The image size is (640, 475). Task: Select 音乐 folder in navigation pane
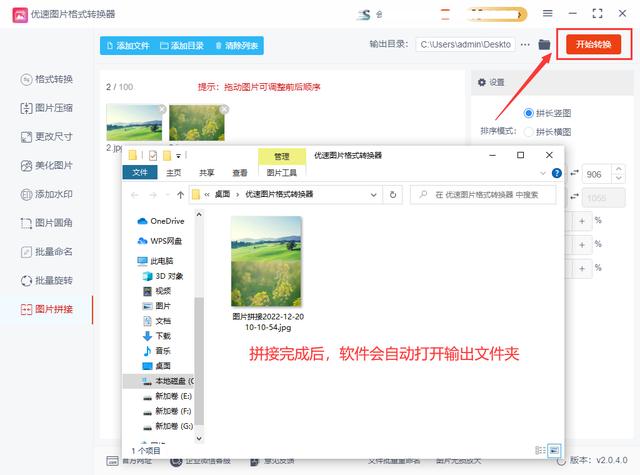coord(157,351)
